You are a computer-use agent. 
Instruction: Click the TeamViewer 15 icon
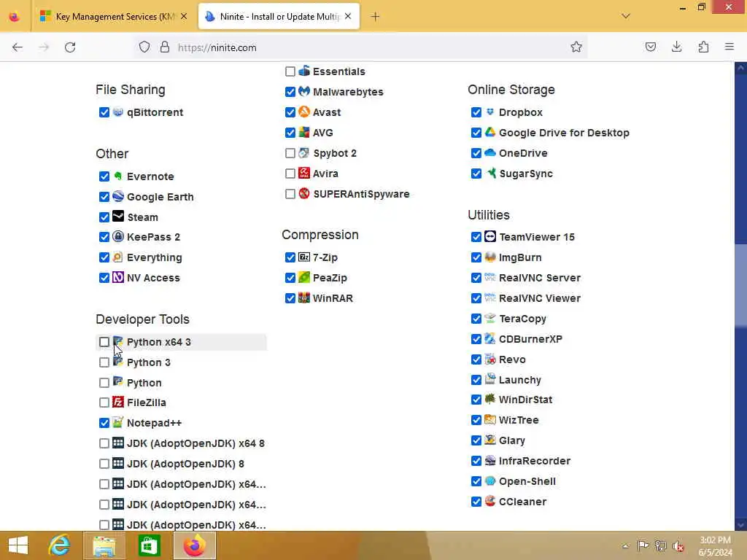490,237
